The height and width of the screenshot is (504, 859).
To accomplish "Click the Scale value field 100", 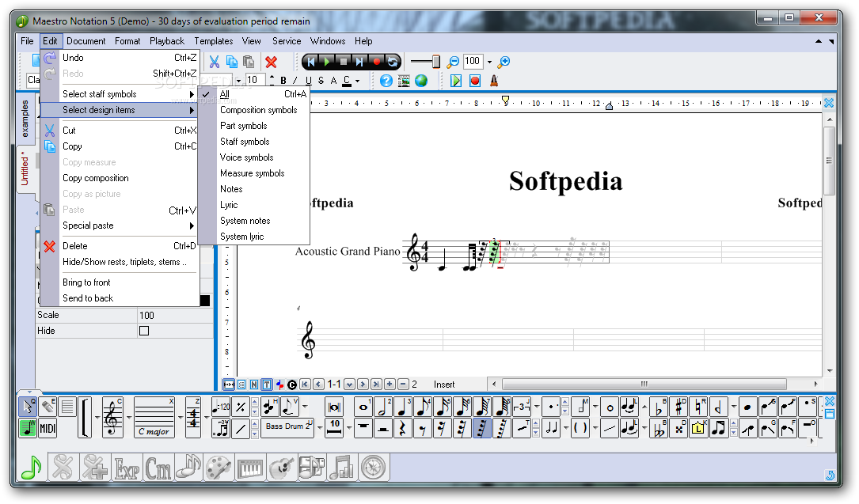I will pos(175,315).
